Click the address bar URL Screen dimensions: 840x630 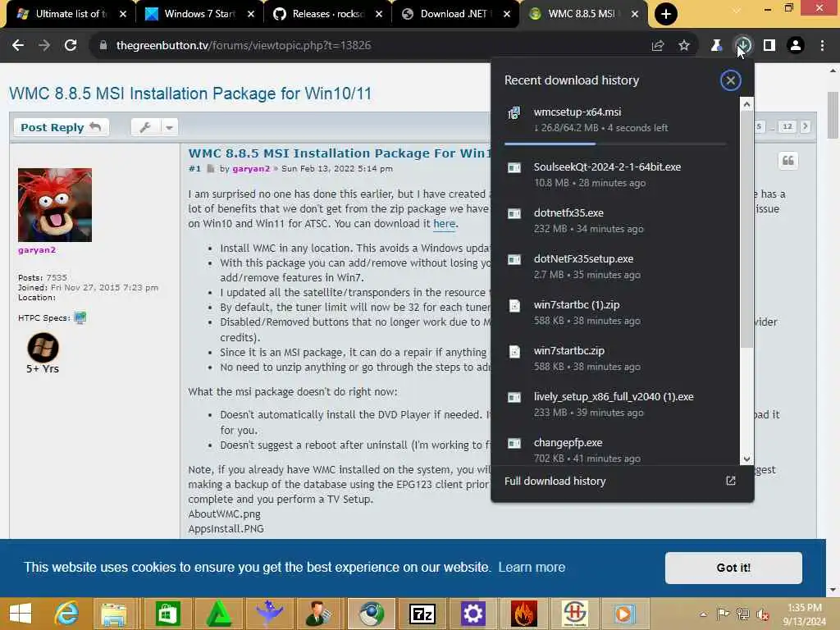tap(244, 46)
